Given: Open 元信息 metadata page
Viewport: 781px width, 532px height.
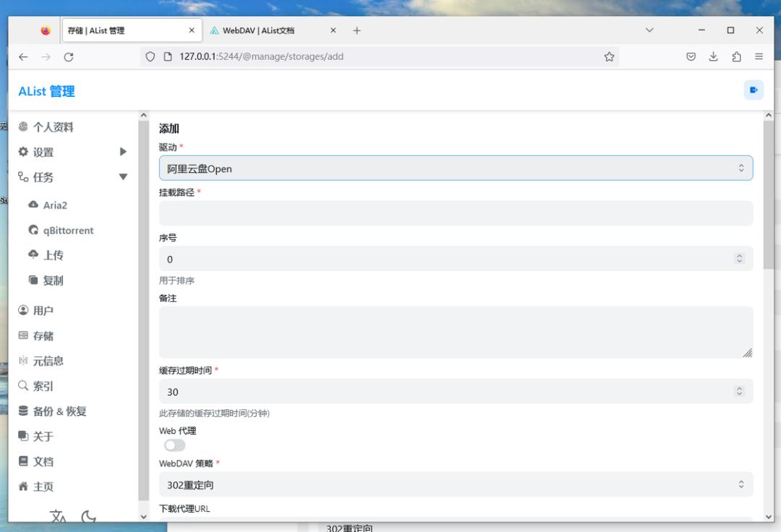Looking at the screenshot, I should [40, 361].
